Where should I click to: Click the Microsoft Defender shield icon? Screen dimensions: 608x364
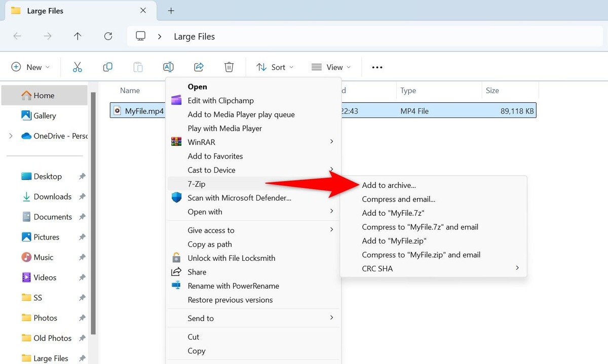tap(176, 197)
